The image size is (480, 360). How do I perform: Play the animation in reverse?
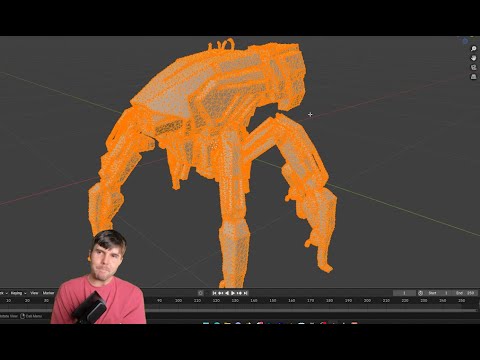[x=227, y=293]
